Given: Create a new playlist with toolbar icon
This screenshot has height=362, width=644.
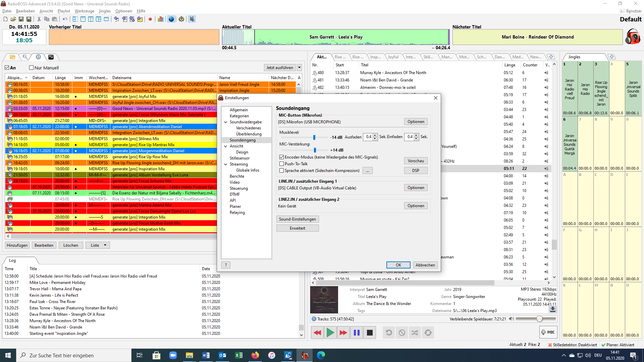Looking at the screenshot, I should click(x=5, y=19).
